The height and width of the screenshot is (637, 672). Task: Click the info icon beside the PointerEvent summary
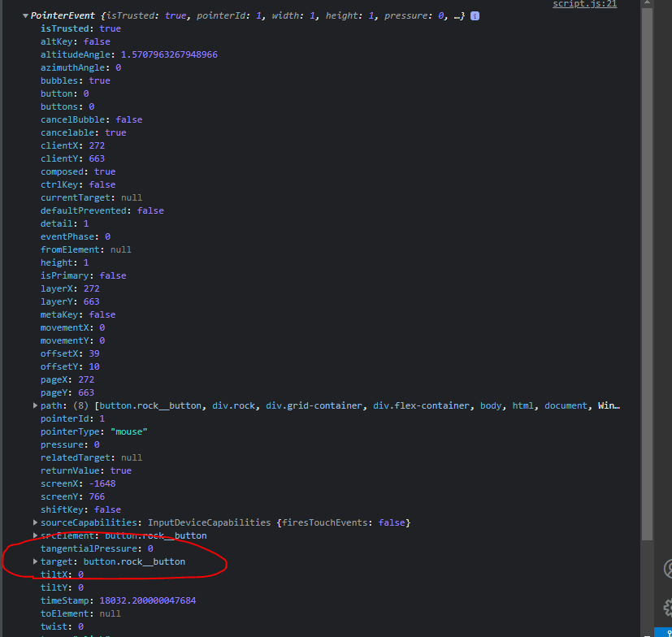475,16
